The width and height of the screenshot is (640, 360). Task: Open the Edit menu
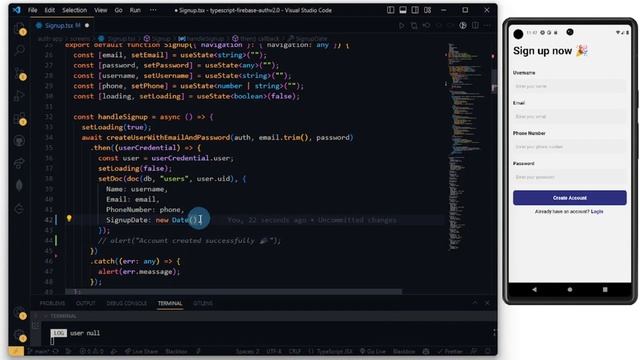(50, 10)
